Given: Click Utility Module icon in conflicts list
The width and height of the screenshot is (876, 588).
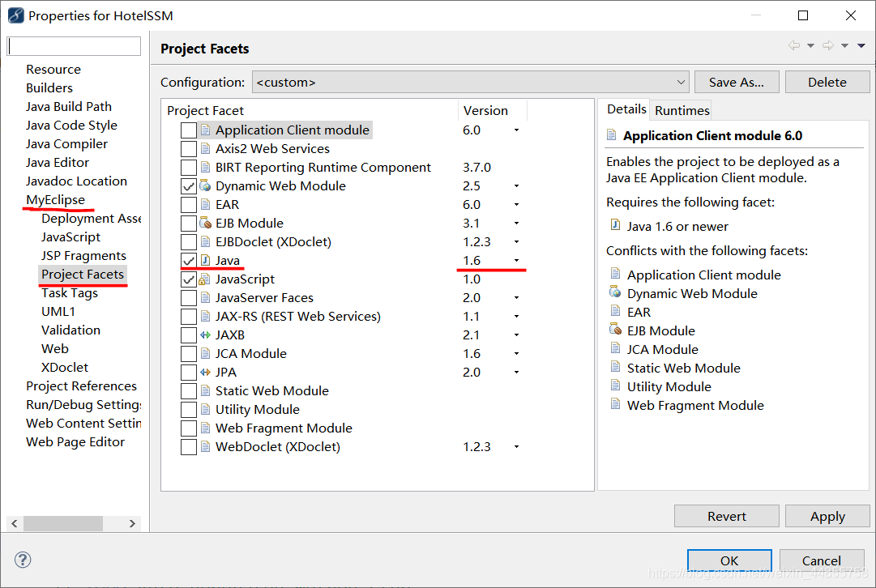Looking at the screenshot, I should pyautogui.click(x=615, y=385).
